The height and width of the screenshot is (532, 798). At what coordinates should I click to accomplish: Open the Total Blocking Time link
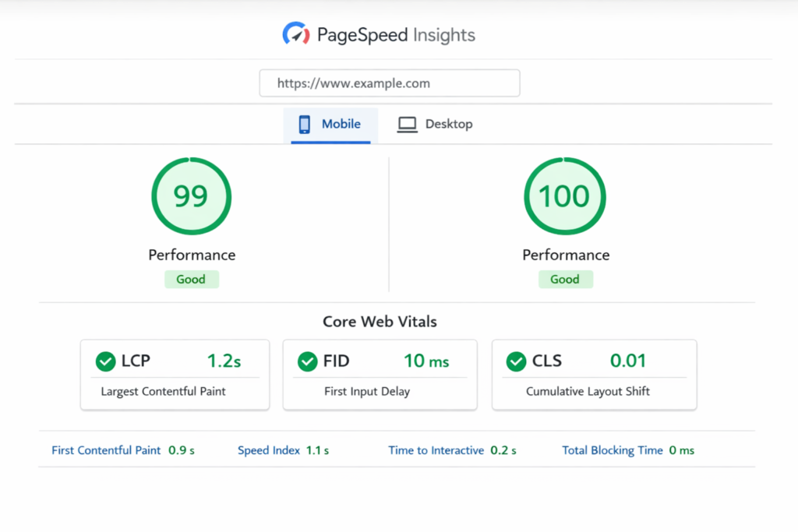point(613,450)
